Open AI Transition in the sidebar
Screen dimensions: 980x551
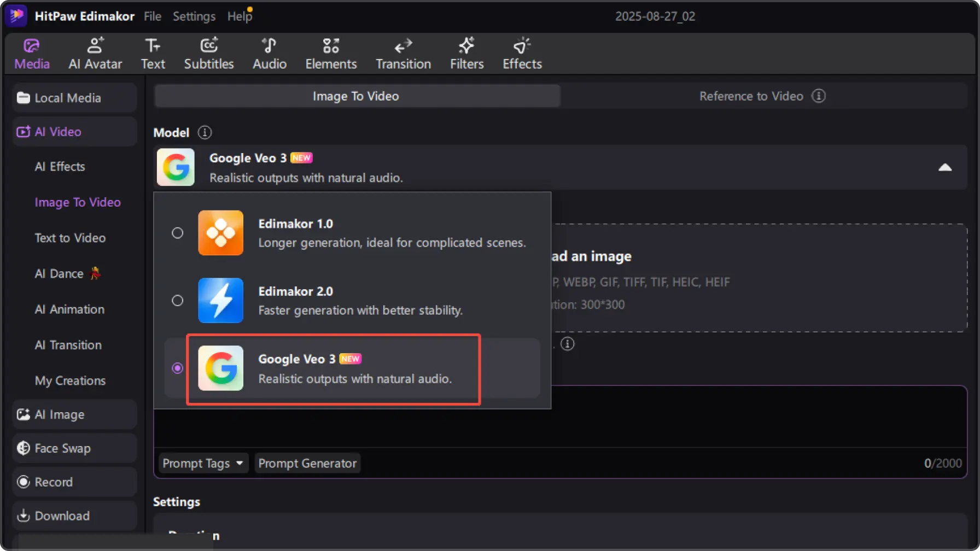tap(68, 345)
